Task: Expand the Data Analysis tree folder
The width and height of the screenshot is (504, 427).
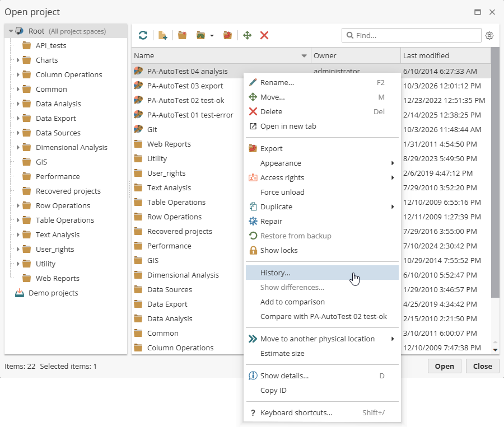Action: pyautogui.click(x=18, y=104)
